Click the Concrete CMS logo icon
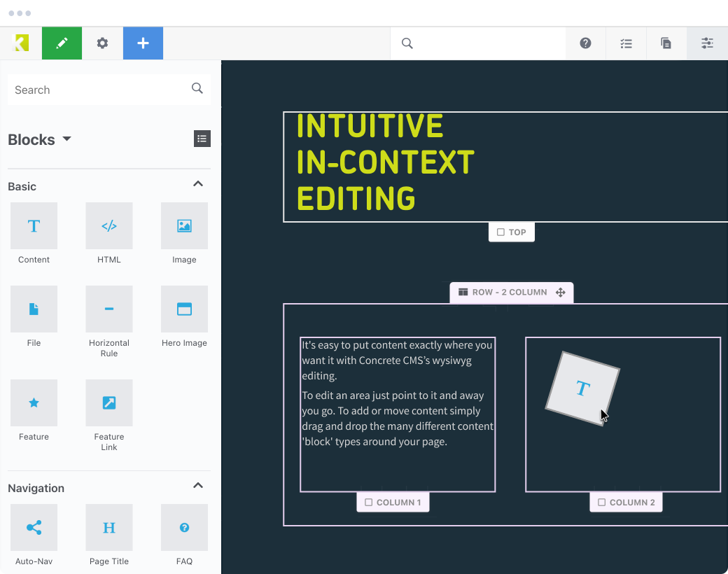Image resolution: width=728 pixels, height=574 pixels. (x=21, y=43)
